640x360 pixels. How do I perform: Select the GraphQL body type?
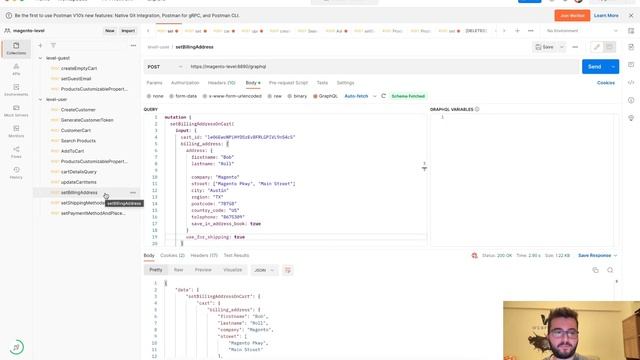click(x=325, y=96)
